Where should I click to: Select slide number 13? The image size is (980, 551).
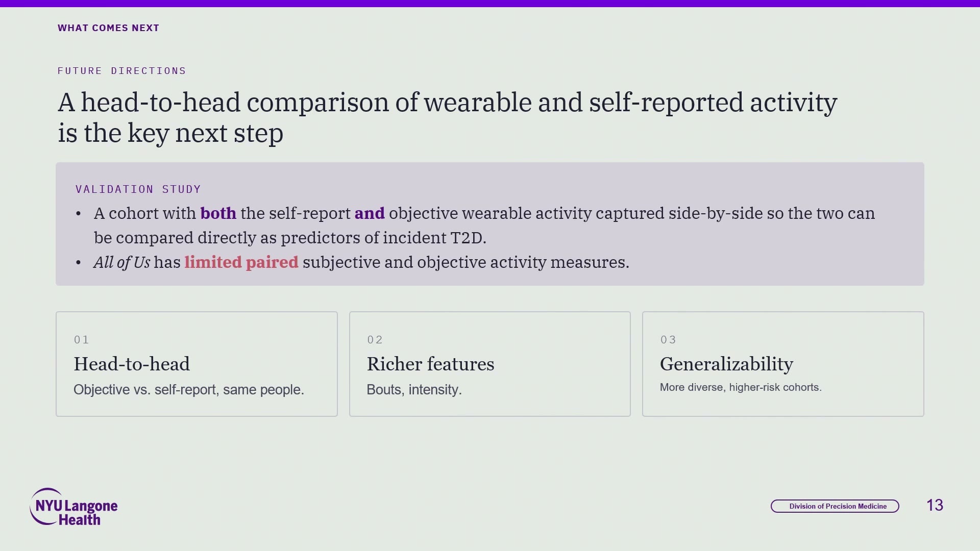935,506
